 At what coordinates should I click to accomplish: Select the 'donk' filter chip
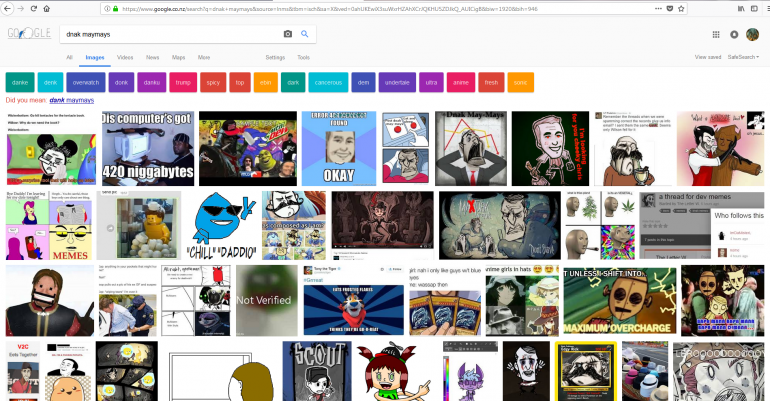tap(121, 82)
